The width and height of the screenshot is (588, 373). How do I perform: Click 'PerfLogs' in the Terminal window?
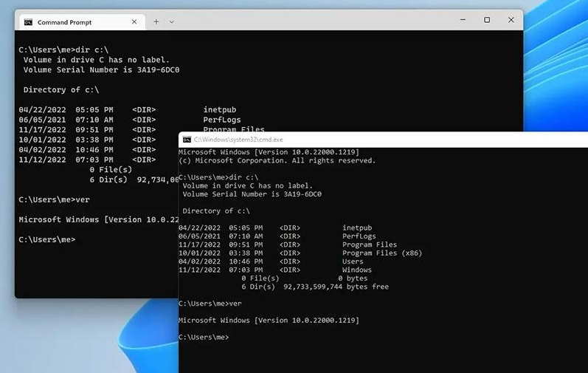pyautogui.click(x=222, y=120)
